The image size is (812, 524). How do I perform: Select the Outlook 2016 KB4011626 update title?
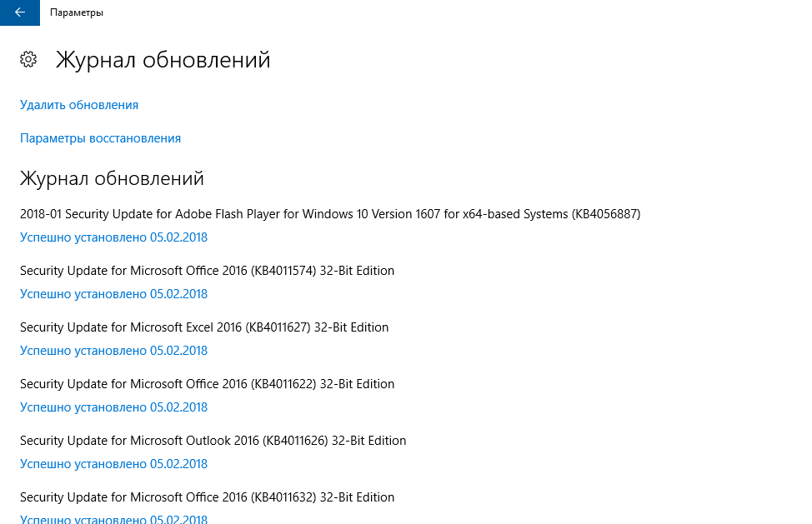213,441
